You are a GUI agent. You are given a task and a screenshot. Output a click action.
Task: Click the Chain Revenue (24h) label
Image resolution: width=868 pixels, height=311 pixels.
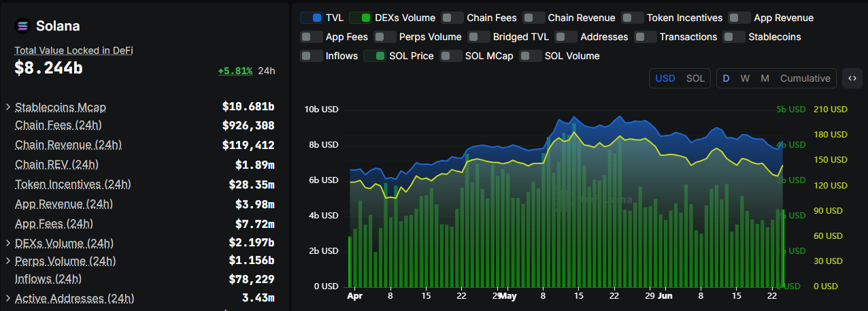point(68,144)
